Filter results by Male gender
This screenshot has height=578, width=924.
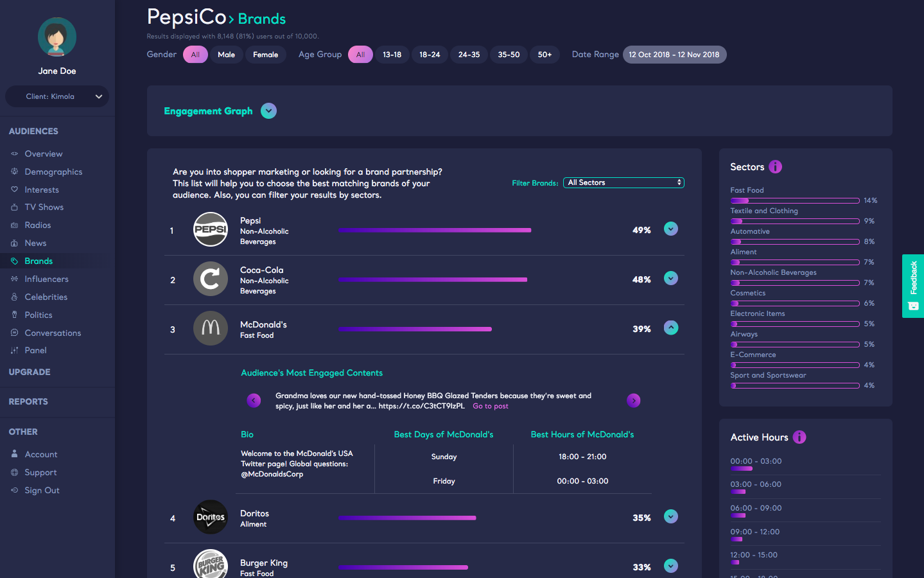pos(226,55)
